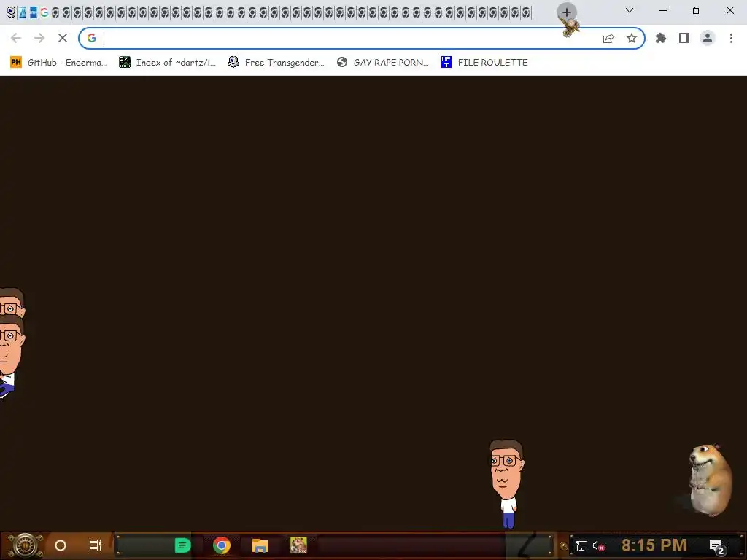Open the GitHub - Enderma... bookmark
This screenshot has width=747, height=560.
click(58, 62)
